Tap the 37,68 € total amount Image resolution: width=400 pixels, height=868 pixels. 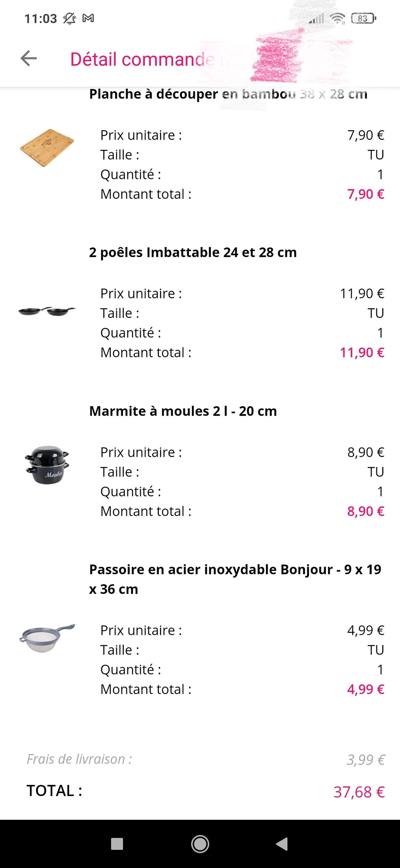[x=359, y=792]
